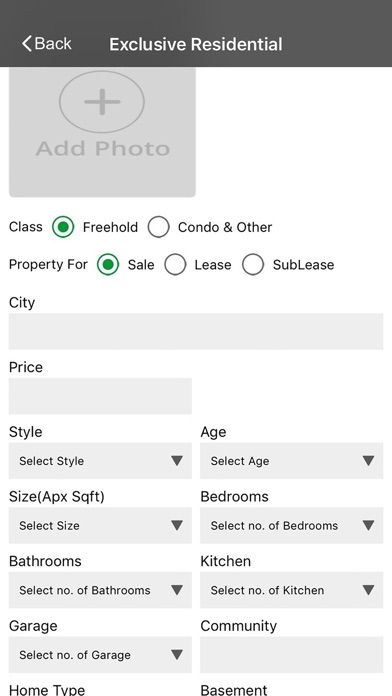This screenshot has height=696, width=392.
Task: Go Back from Exclusive Residential
Action: 47,44
